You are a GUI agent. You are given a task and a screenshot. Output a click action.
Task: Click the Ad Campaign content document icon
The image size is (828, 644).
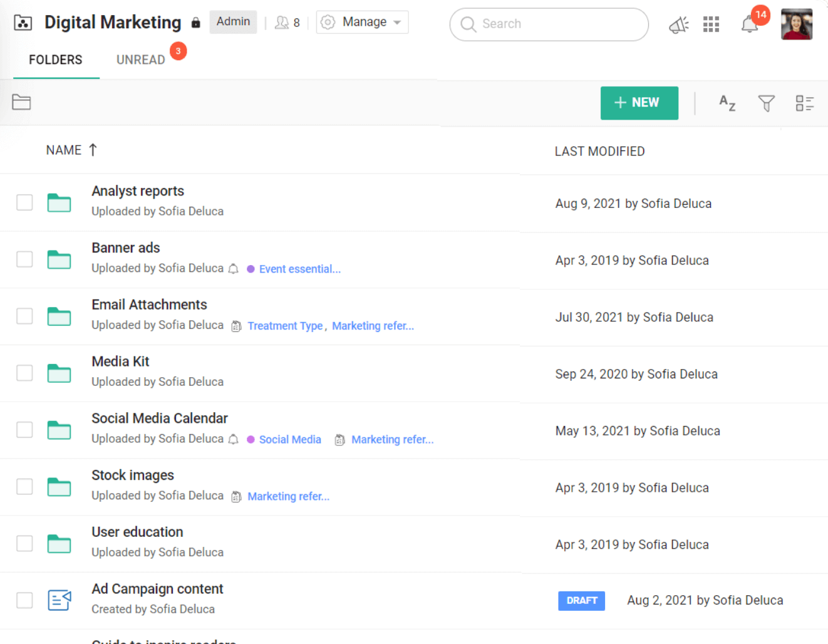coord(60,600)
